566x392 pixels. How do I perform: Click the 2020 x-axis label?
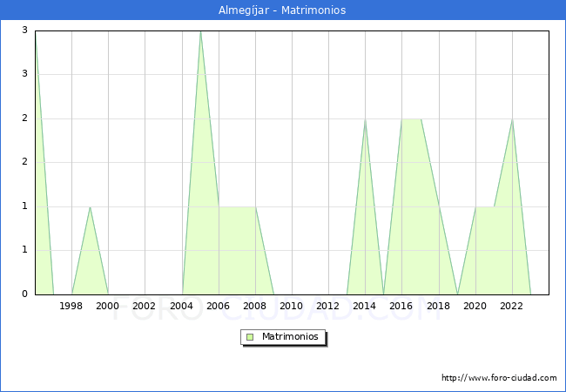point(475,306)
